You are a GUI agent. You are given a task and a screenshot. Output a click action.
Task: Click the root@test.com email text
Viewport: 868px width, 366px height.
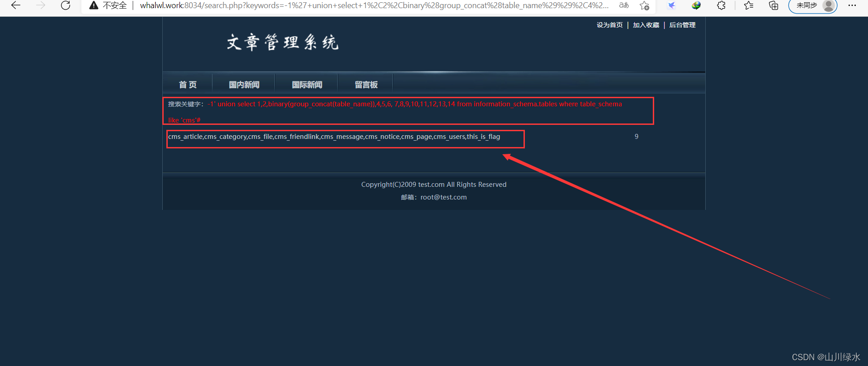pyautogui.click(x=443, y=197)
